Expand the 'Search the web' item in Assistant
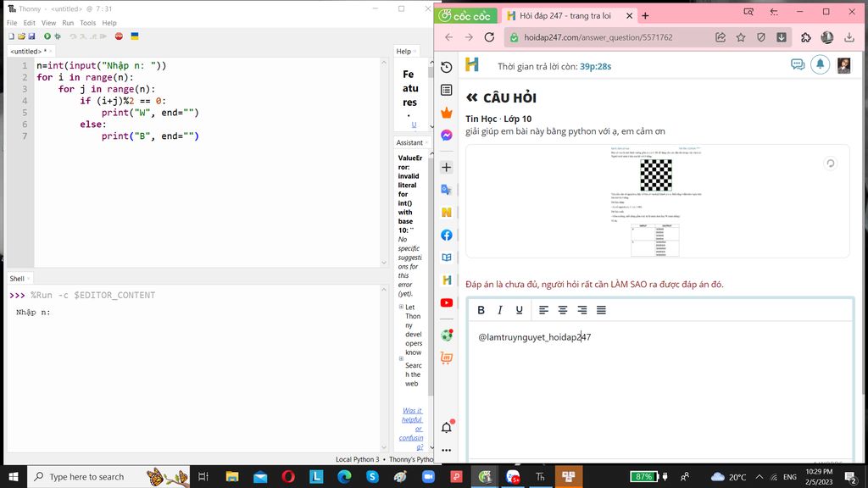868x488 pixels. [401, 358]
